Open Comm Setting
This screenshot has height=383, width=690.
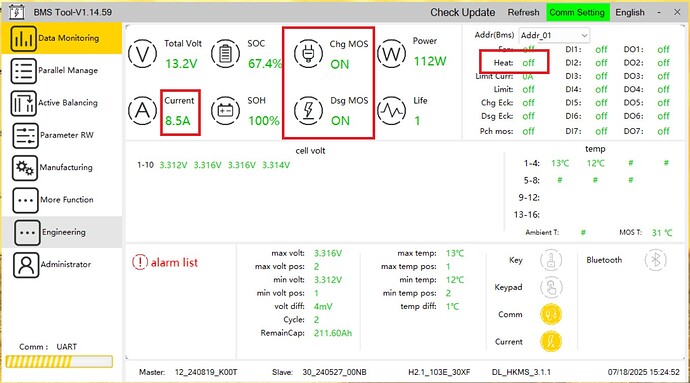point(577,12)
